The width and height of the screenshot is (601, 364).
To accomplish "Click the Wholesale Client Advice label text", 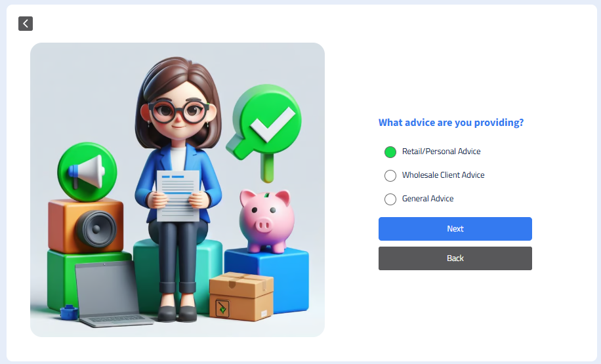I will point(443,175).
